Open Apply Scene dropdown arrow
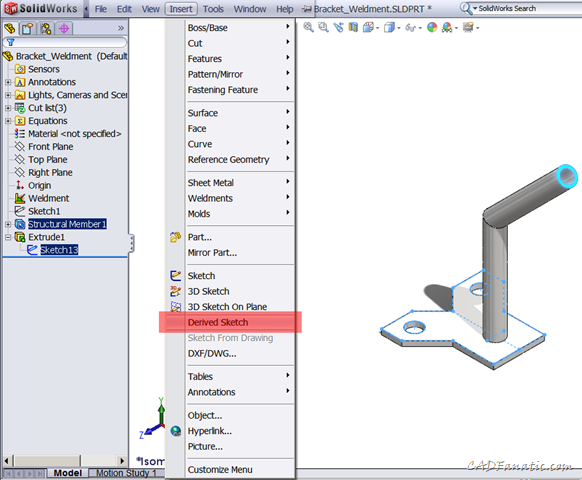Viewport: 582px width, 480px height. click(x=456, y=28)
